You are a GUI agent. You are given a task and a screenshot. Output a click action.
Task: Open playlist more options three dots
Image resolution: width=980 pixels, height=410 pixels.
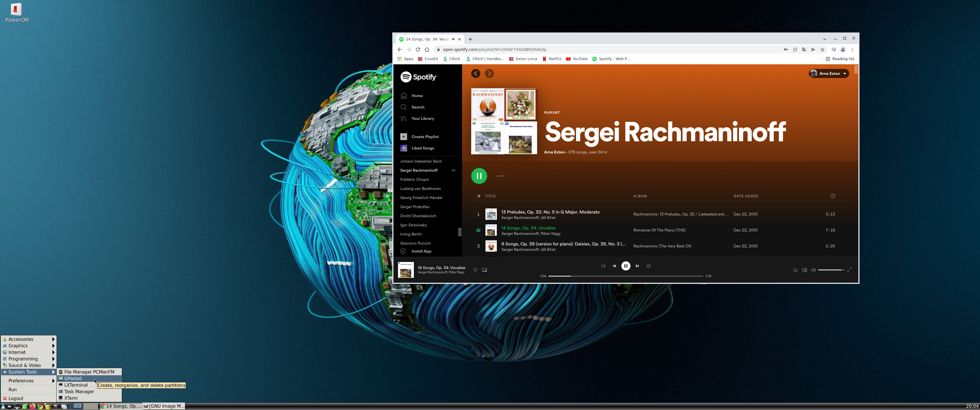pyautogui.click(x=501, y=176)
